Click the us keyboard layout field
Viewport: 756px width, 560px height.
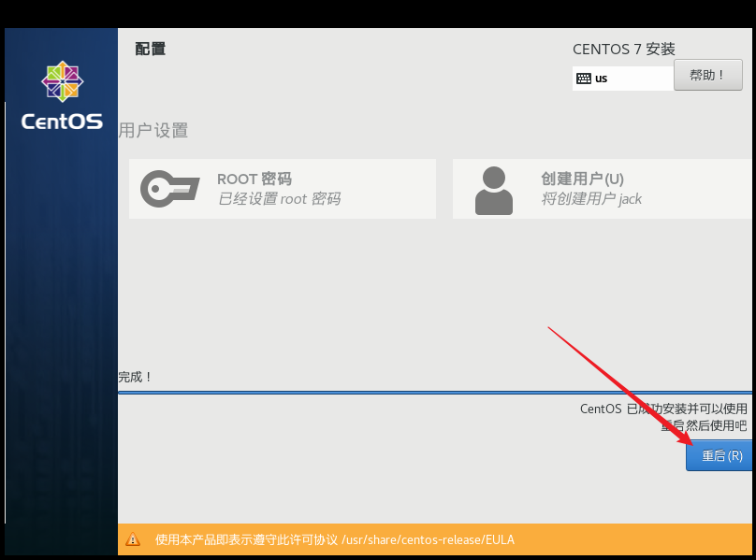point(623,79)
